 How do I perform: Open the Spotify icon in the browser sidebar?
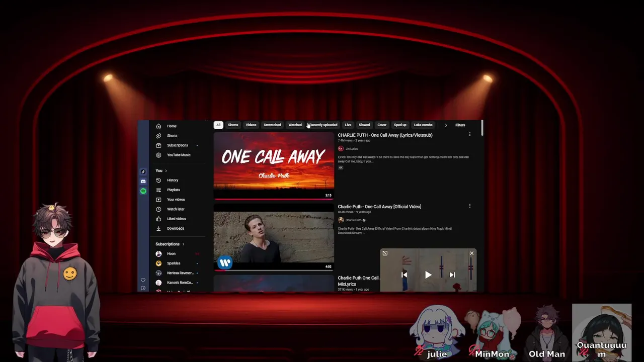click(143, 191)
